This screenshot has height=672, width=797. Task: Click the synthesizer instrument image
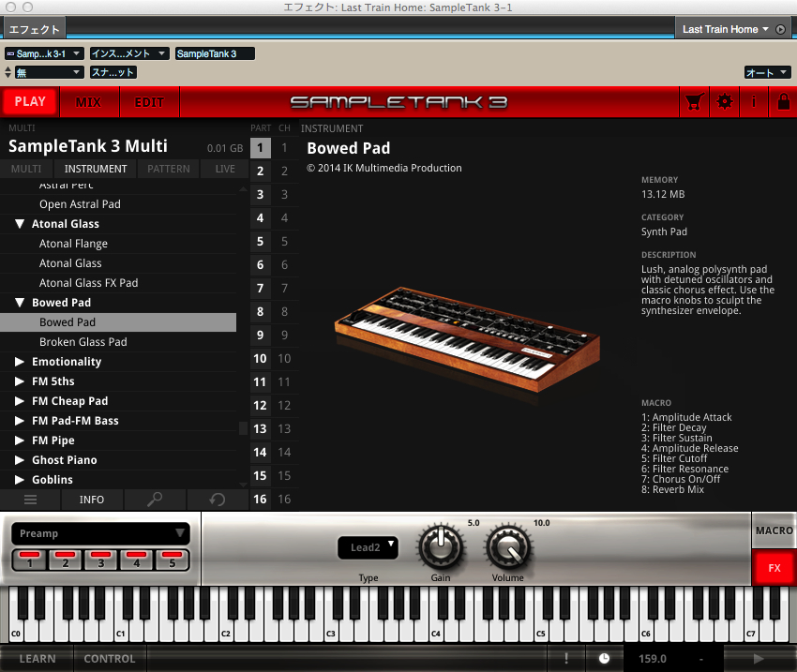(468, 340)
